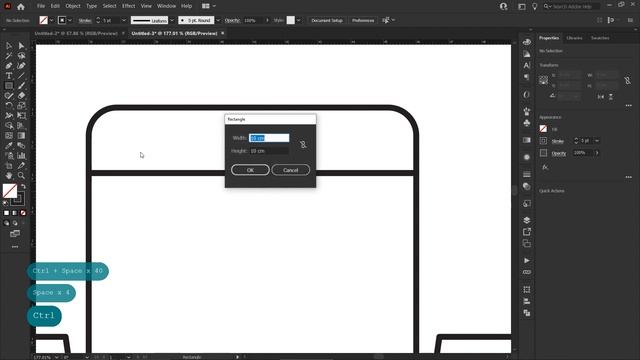Viewport: 640px width, 360px height.
Task: Click the large Fill swatch in toolbar
Action: pos(10,191)
